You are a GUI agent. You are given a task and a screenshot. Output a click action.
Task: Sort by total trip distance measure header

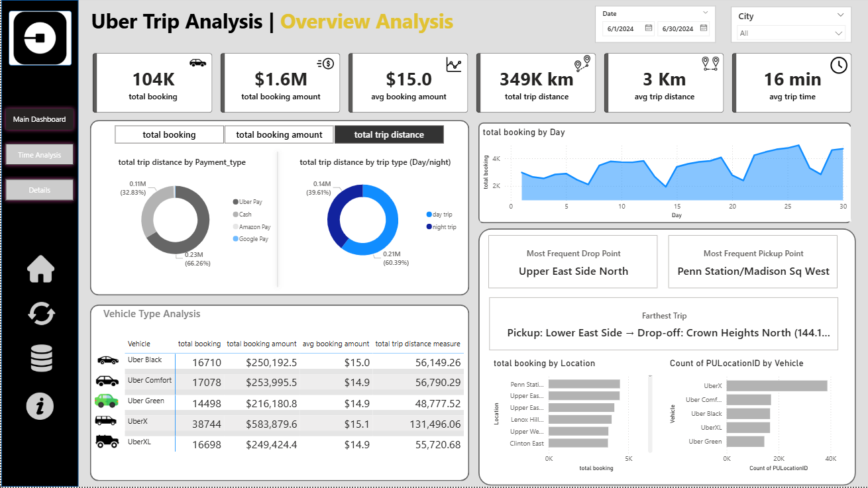(418, 344)
